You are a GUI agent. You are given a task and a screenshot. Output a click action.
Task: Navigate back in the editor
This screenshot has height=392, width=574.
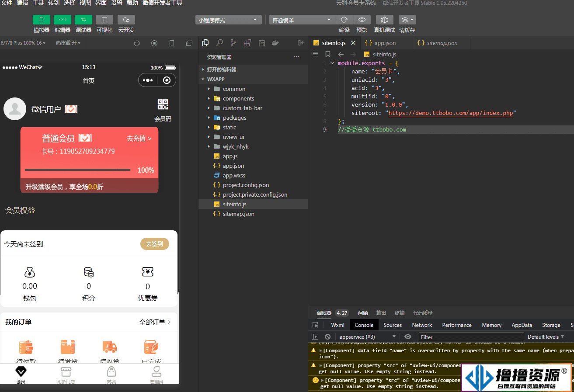click(x=341, y=54)
